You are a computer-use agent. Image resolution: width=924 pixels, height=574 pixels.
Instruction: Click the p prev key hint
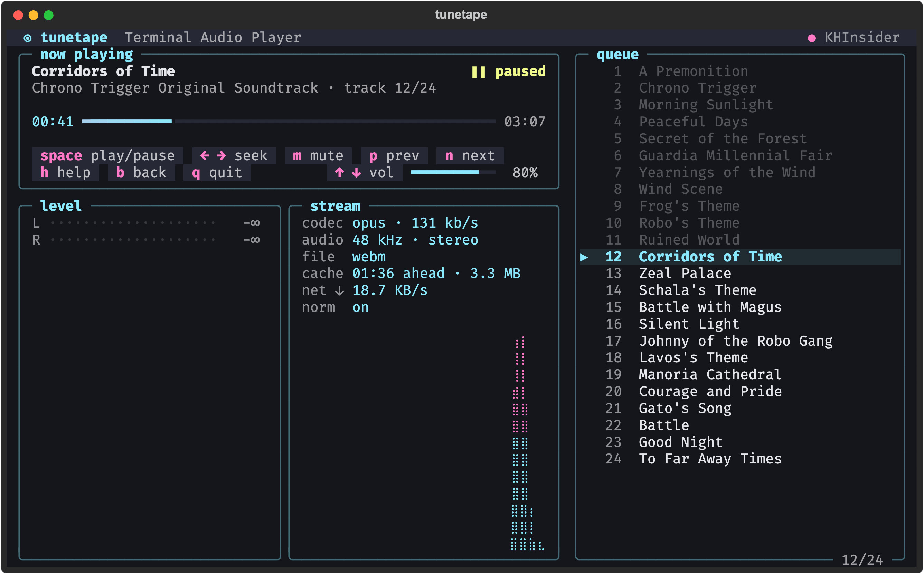394,156
